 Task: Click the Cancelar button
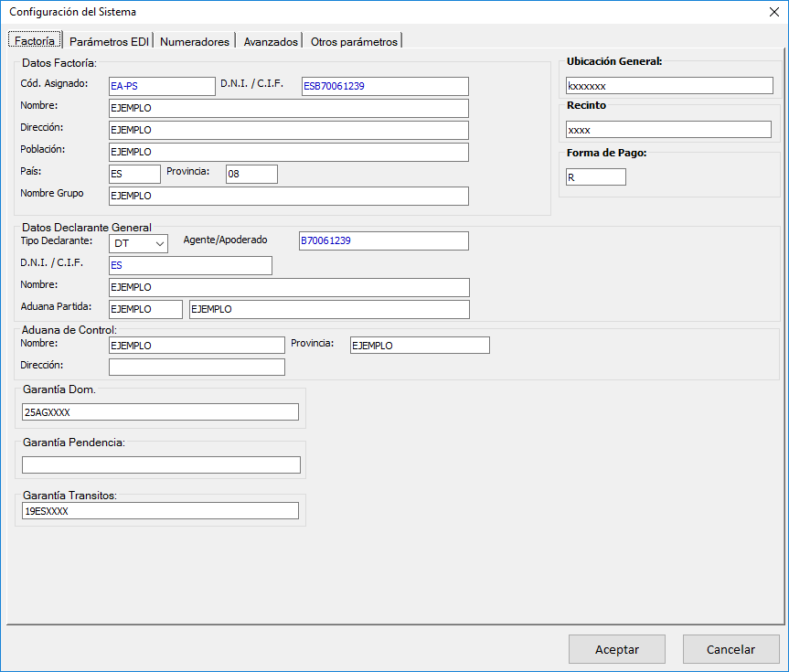[x=730, y=649]
